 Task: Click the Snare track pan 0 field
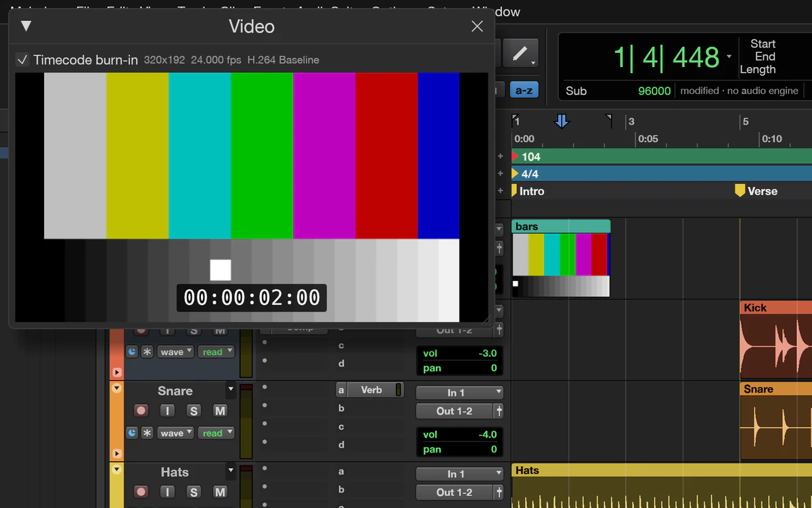tap(460, 449)
